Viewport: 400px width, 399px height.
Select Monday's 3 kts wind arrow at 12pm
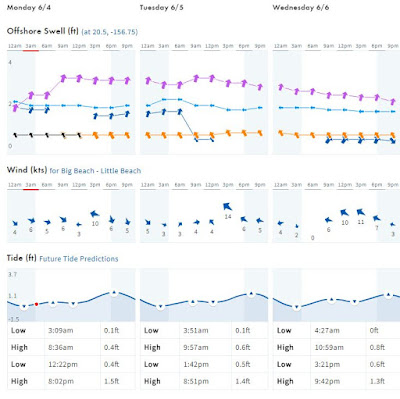[79, 225]
